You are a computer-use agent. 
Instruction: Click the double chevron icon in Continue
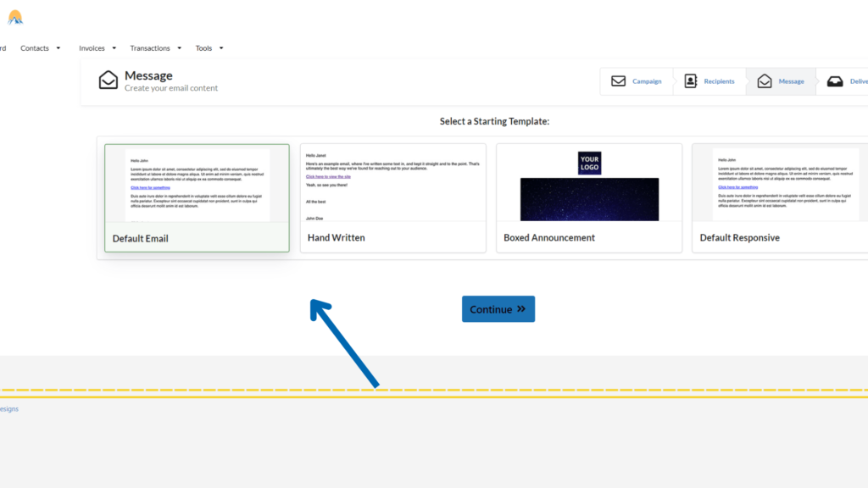tap(521, 309)
